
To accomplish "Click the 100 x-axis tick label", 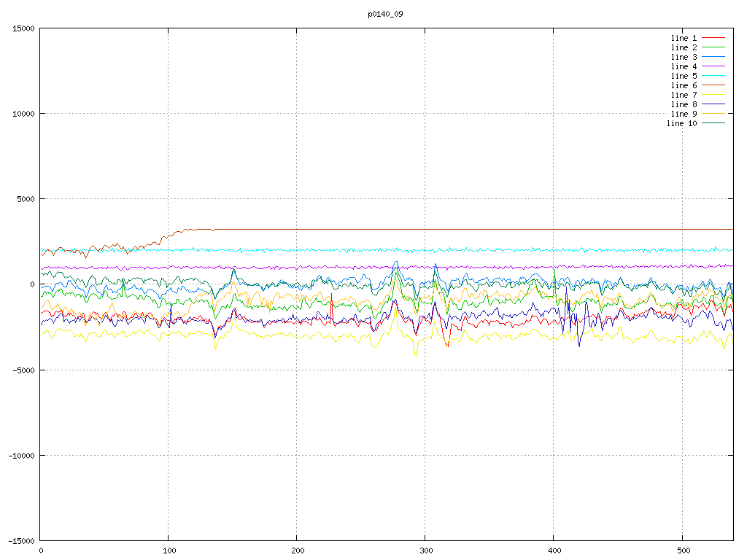I will pyautogui.click(x=169, y=551).
